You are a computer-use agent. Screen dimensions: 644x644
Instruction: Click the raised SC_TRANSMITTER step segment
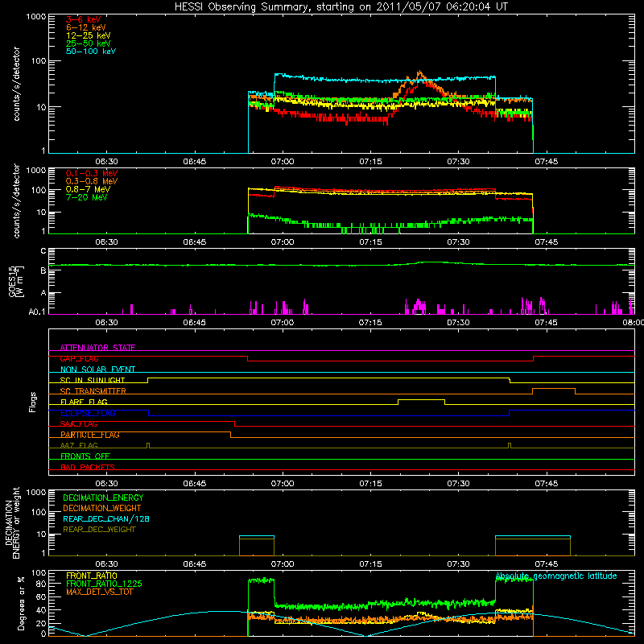tap(554, 389)
